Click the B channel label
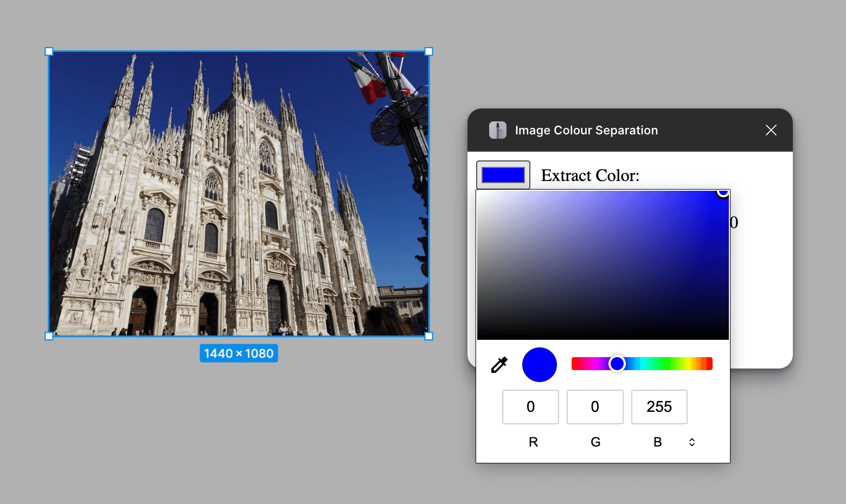 (657, 442)
